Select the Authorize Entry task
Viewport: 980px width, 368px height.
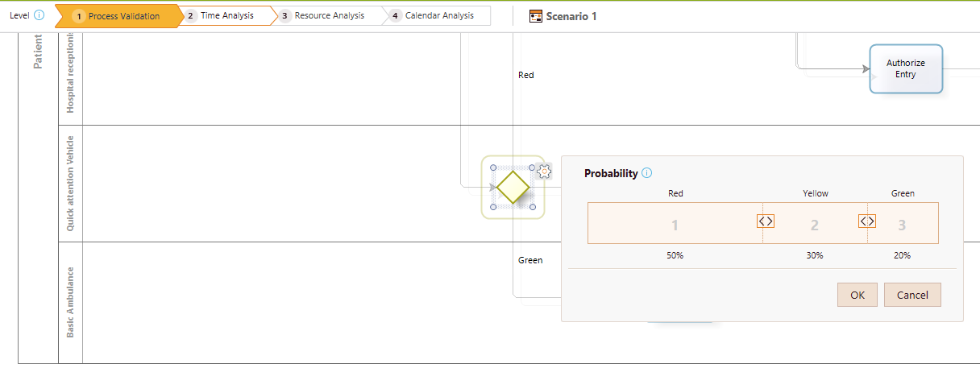click(906, 68)
